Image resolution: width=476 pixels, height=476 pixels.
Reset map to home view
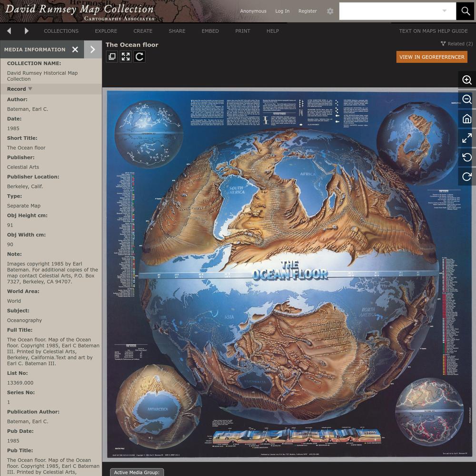click(x=466, y=119)
